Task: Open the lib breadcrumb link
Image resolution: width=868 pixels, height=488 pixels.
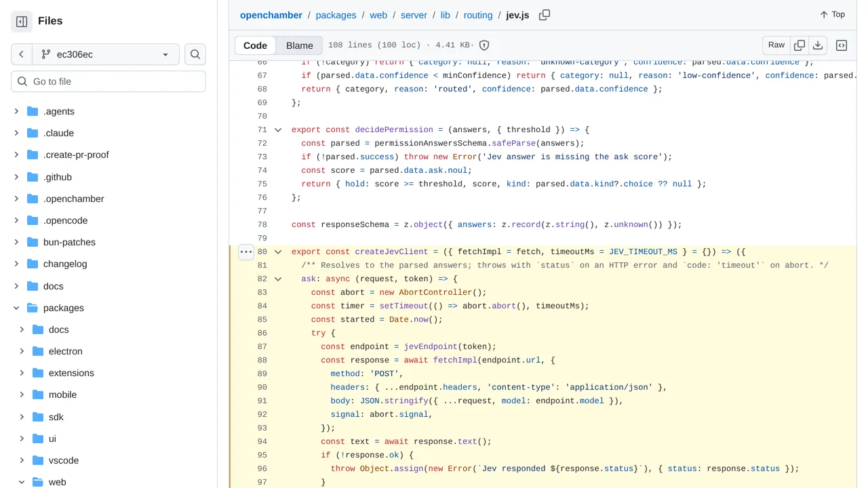Action: 446,15
